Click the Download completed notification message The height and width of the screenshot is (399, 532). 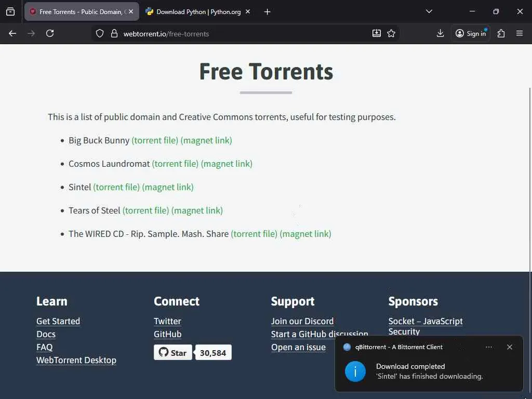click(429, 371)
